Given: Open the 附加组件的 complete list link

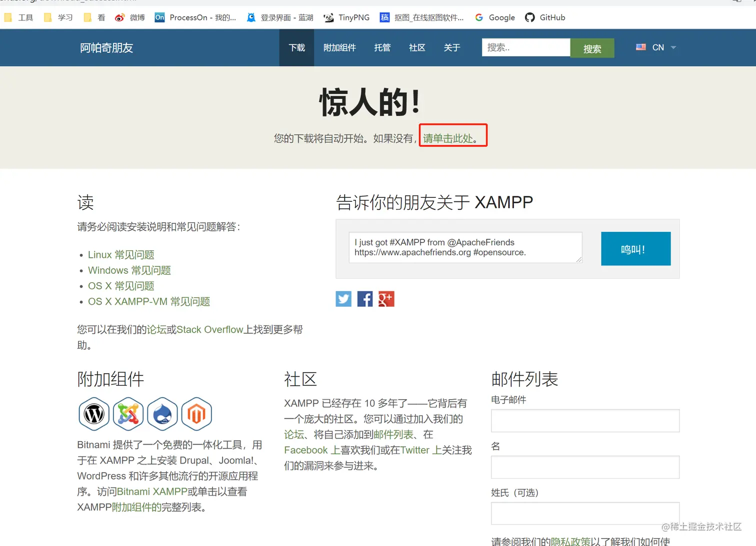Looking at the screenshot, I should pyautogui.click(x=136, y=507).
